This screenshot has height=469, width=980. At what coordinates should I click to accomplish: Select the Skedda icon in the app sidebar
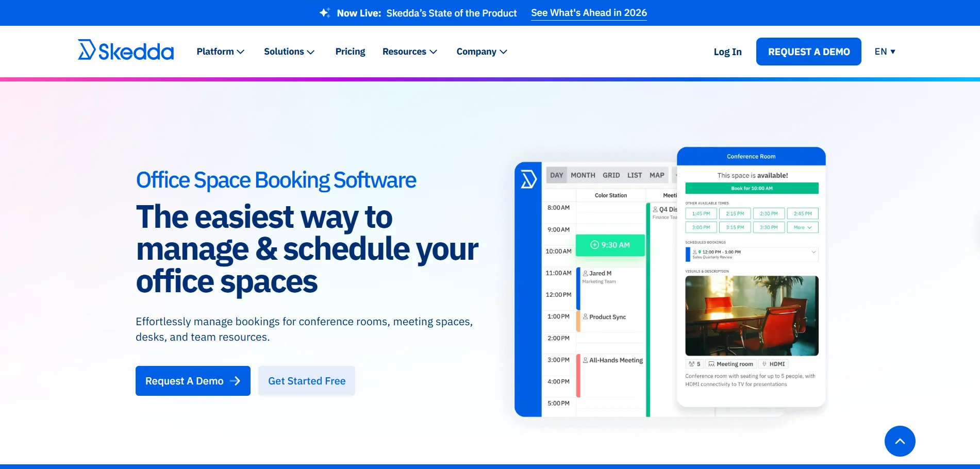click(x=528, y=180)
